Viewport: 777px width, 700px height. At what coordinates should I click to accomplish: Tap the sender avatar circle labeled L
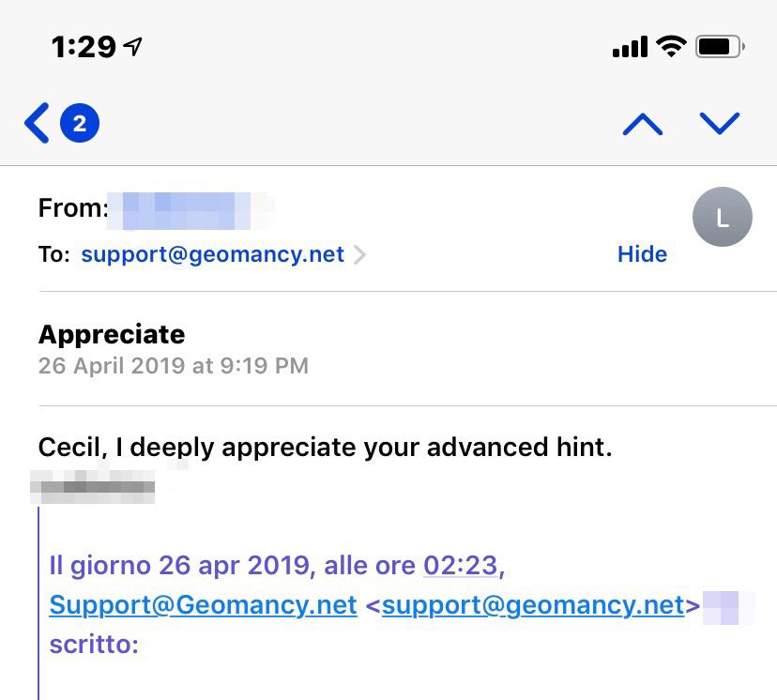coord(722,217)
